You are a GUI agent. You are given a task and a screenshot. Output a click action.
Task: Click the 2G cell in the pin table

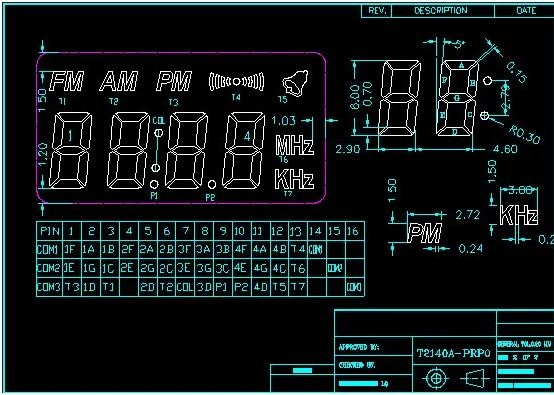[148, 268]
